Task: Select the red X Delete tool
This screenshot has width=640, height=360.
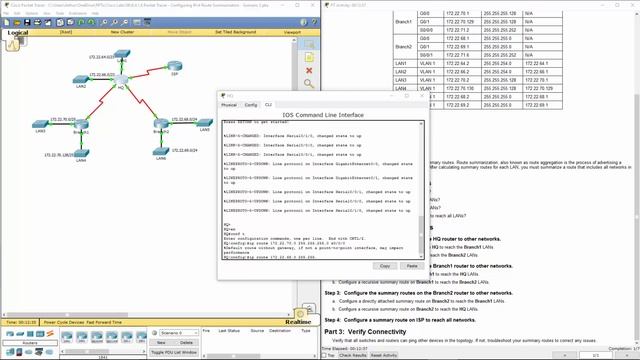Action: pyautogui.click(x=309, y=71)
